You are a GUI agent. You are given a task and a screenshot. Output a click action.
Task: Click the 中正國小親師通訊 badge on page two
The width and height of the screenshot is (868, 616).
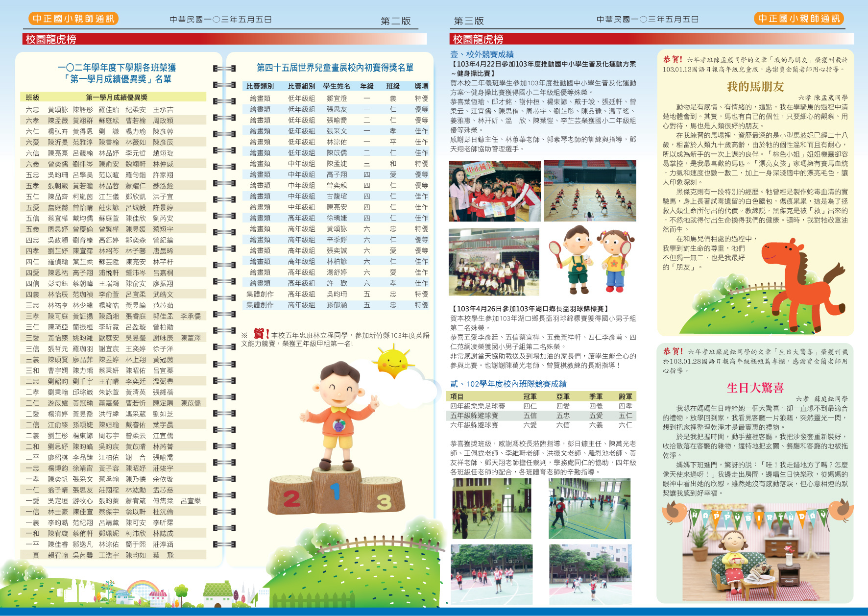pyautogui.click(x=73, y=19)
